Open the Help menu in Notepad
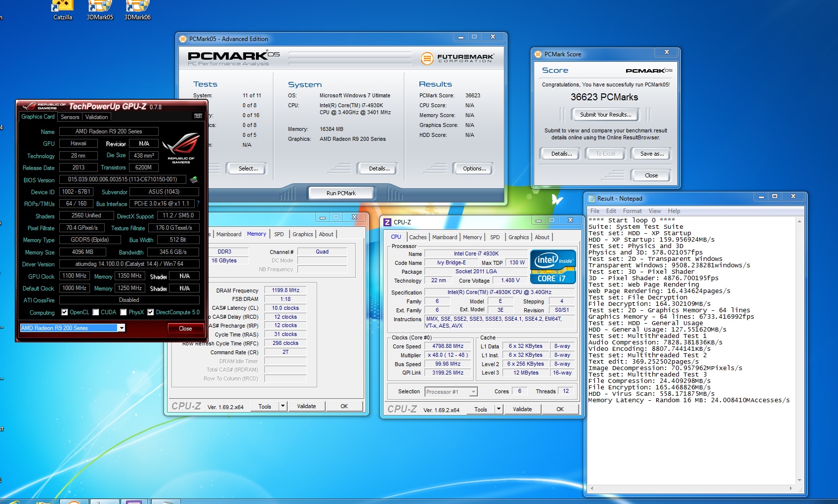This screenshot has width=838, height=504. click(x=674, y=211)
